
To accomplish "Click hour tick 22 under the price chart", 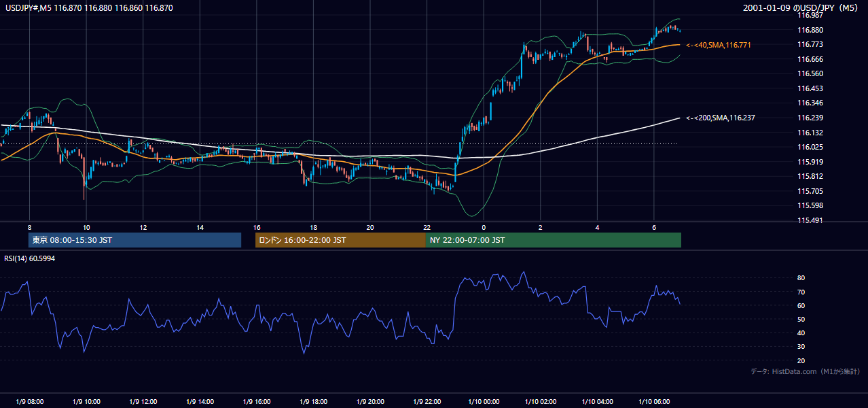I will [427, 227].
